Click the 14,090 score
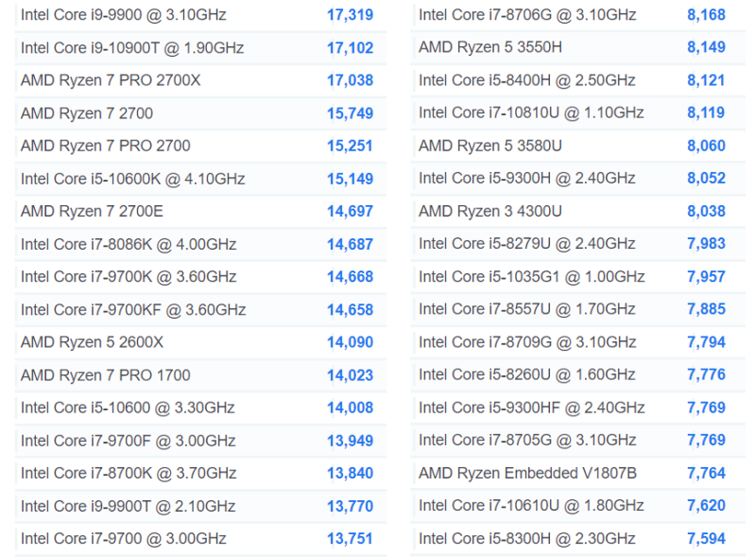 (x=350, y=342)
